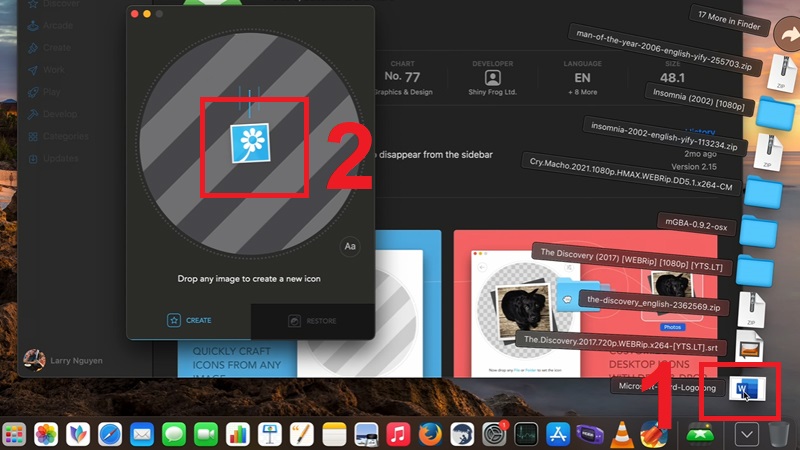Open insomnia-2002-english-yify zip from stack
The width and height of the screenshot is (800, 450).
(664, 136)
